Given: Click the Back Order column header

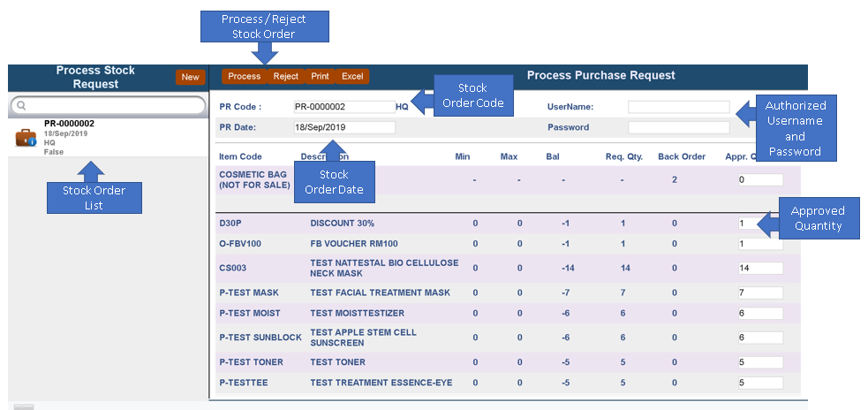Looking at the screenshot, I should point(682,156).
